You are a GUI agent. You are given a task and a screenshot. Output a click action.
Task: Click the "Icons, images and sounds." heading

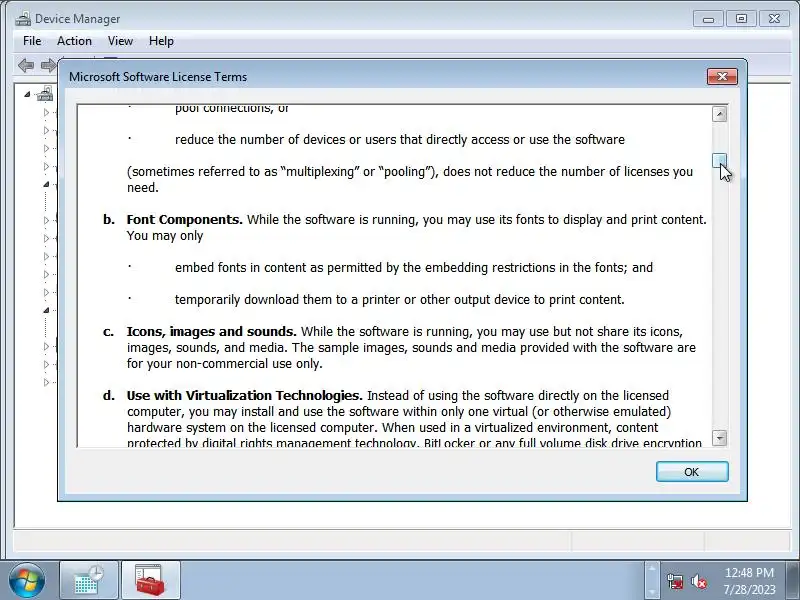pyautogui.click(x=211, y=332)
